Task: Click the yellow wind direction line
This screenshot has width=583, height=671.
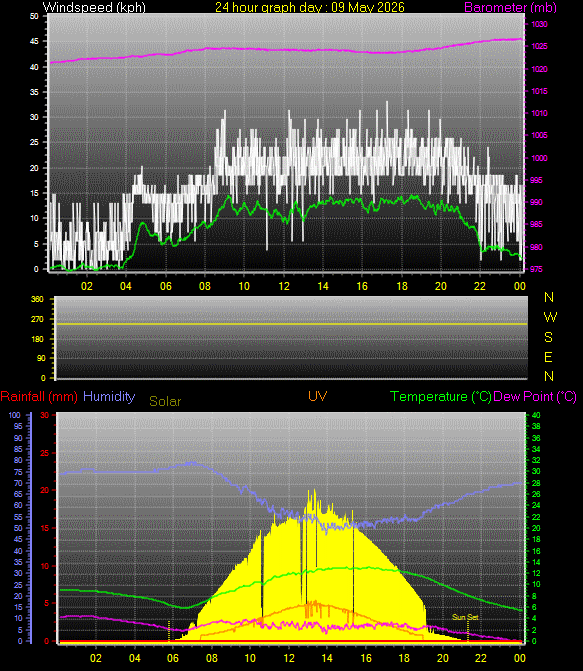Action: [292, 324]
